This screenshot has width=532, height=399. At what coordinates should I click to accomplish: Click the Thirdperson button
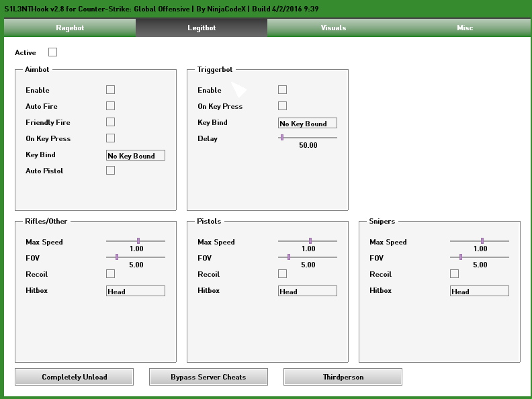[343, 377]
